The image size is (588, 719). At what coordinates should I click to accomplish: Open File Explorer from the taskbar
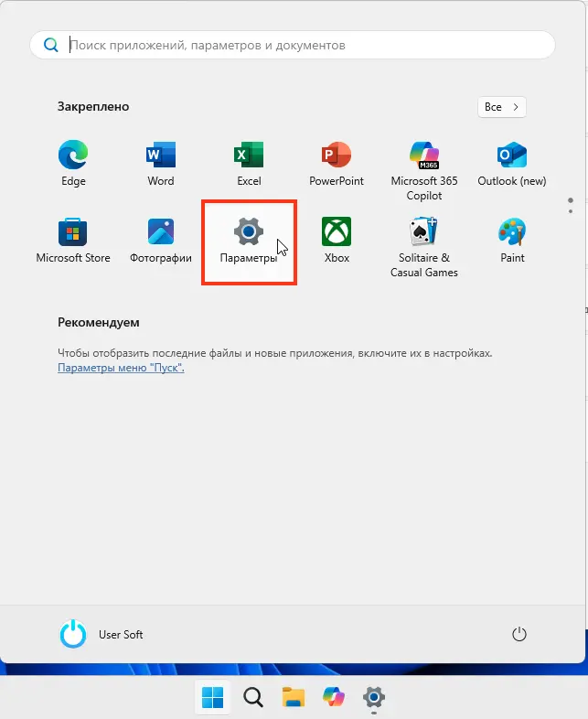(x=294, y=697)
